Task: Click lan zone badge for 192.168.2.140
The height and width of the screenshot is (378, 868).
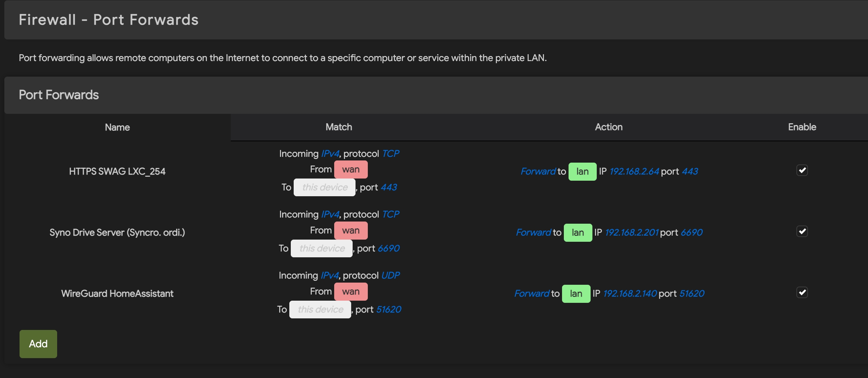Action: tap(576, 294)
